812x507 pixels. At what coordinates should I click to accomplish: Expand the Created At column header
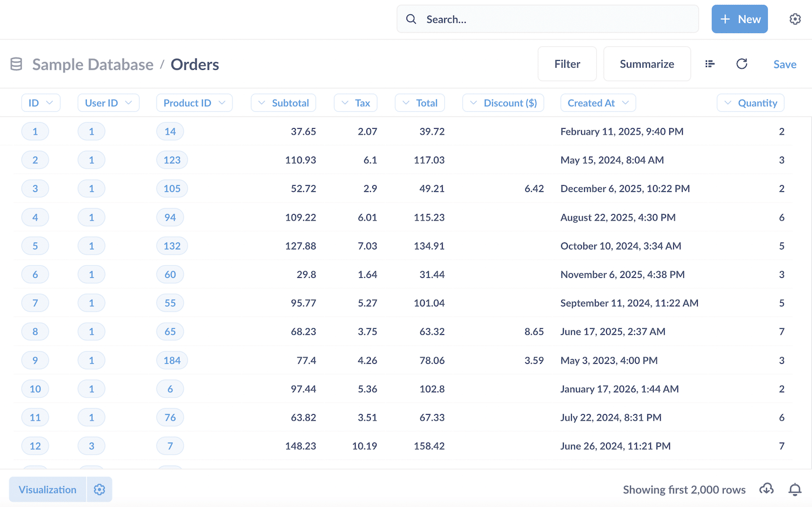(x=597, y=103)
